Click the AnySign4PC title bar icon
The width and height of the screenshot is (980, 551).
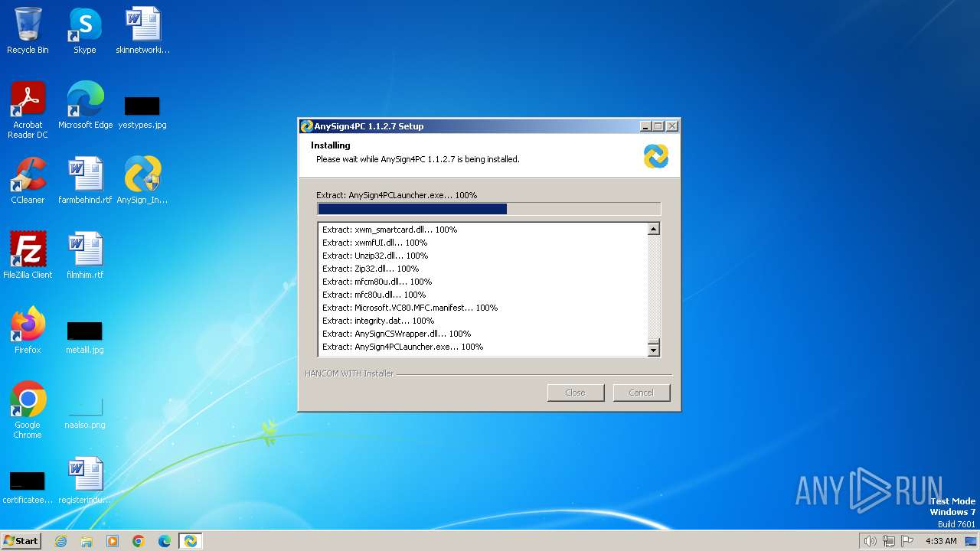point(307,126)
